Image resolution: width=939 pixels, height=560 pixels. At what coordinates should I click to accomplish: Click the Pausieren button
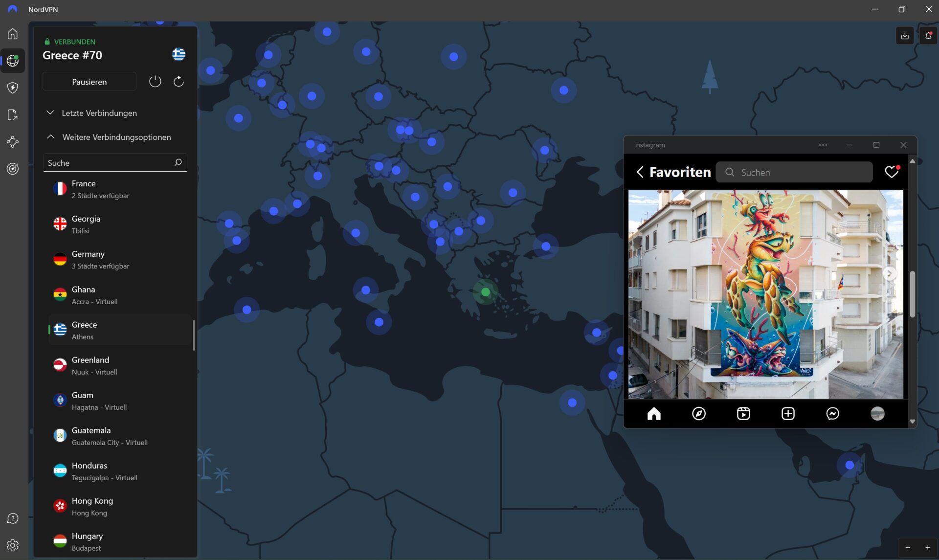89,82
